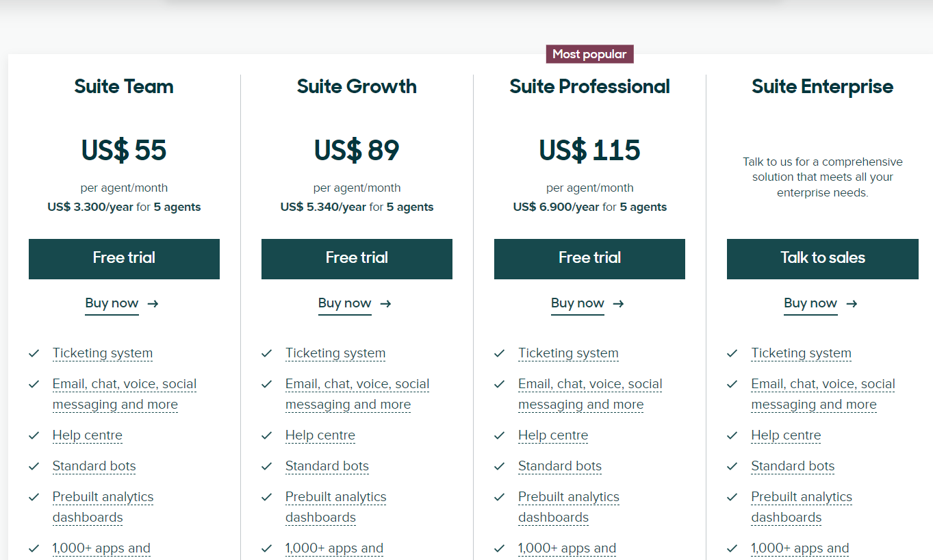Open the Standard bots link under Suite Team

point(94,466)
